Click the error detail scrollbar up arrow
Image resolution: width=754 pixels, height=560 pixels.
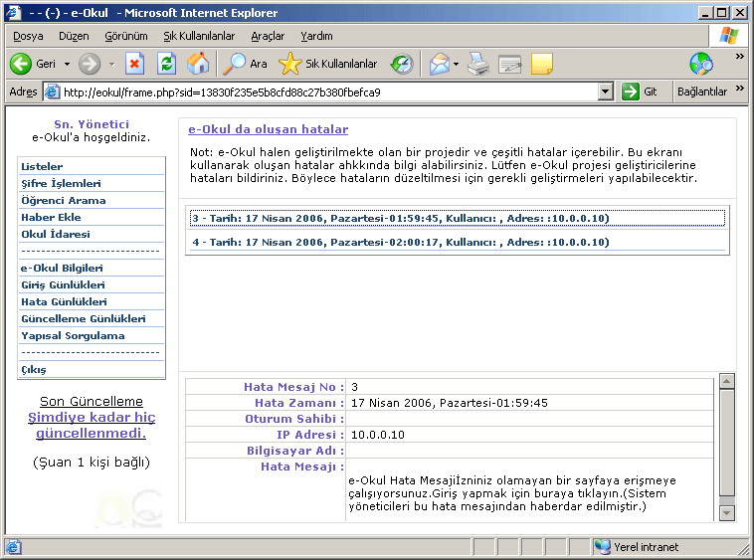pos(726,381)
